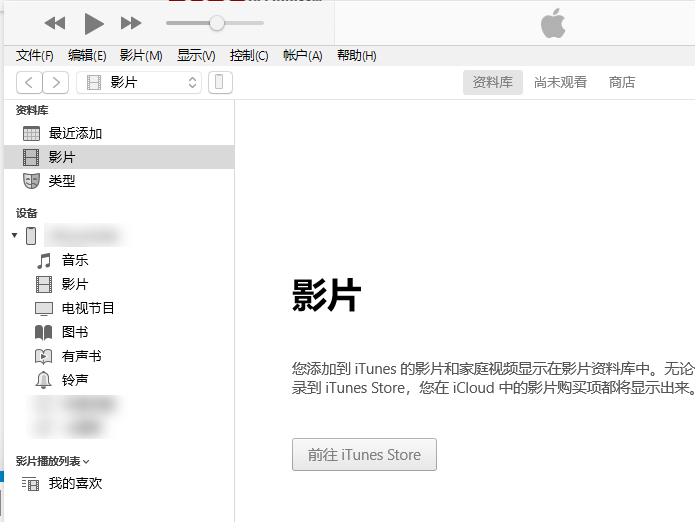Open the 文件(F) menu
Viewport: 695px width, 522px height.
[35, 56]
